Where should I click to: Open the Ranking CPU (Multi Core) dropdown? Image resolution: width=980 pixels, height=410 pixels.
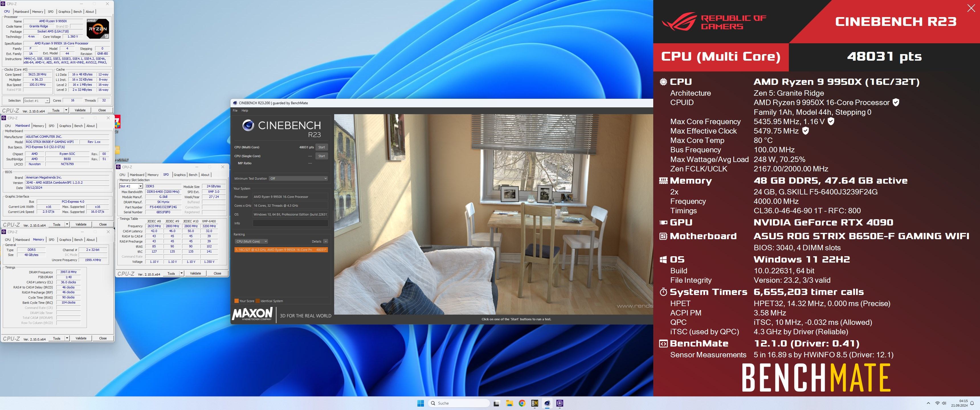point(251,241)
